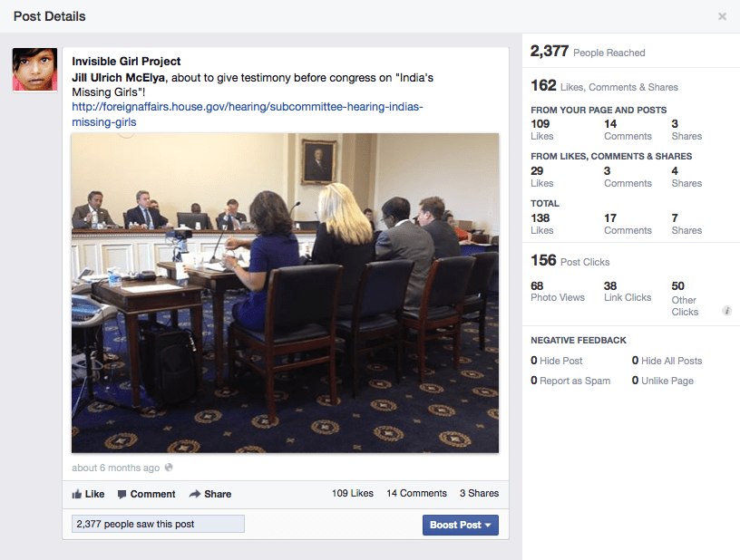This screenshot has width=740, height=560.
Task: Click the Comment speech bubble icon
Action: 122,494
